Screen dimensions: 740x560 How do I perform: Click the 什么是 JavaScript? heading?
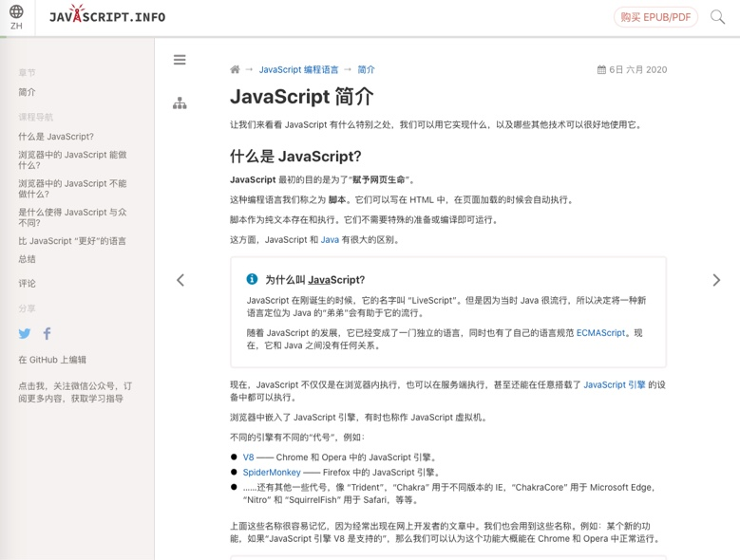point(295,156)
